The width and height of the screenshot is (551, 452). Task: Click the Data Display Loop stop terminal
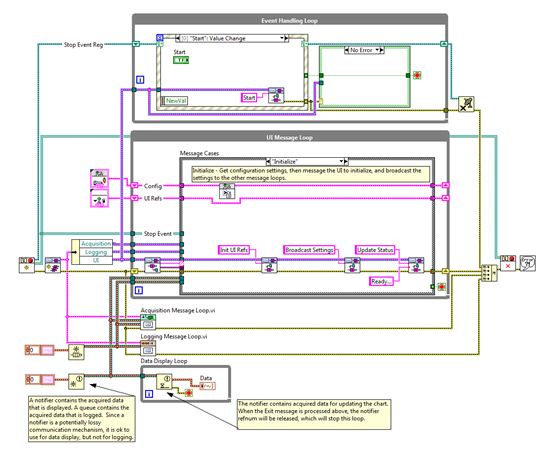[189, 393]
